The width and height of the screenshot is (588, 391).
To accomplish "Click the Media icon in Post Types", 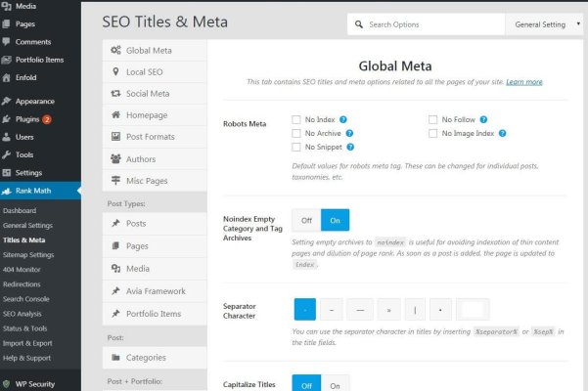I will pyautogui.click(x=115, y=268).
